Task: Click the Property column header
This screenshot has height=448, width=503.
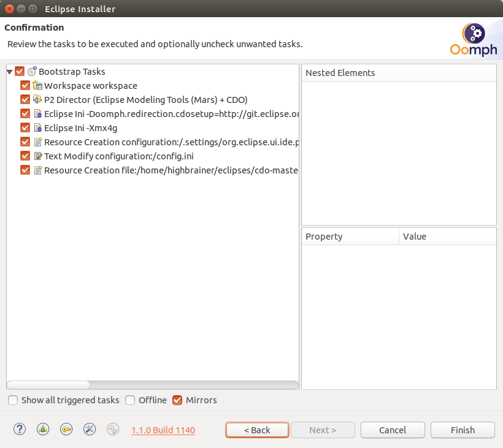Action: (350, 237)
